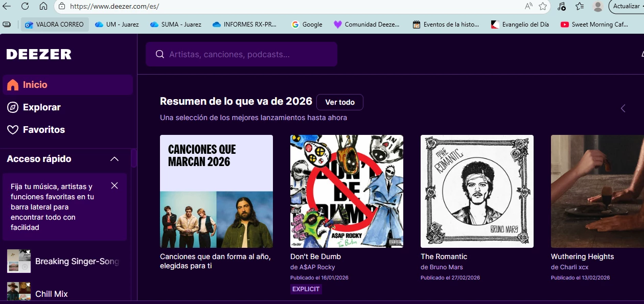
Task: Click Ver todo next to Resumen 2026
Action: (x=340, y=102)
